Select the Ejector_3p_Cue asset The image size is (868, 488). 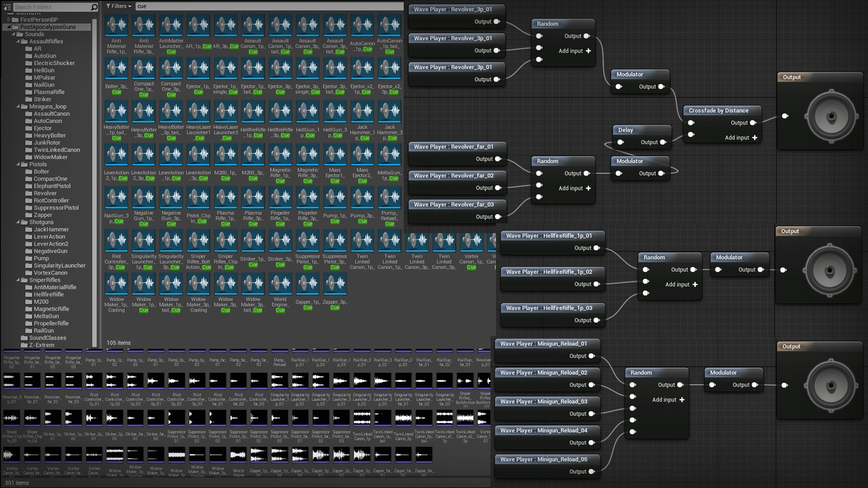280,77
